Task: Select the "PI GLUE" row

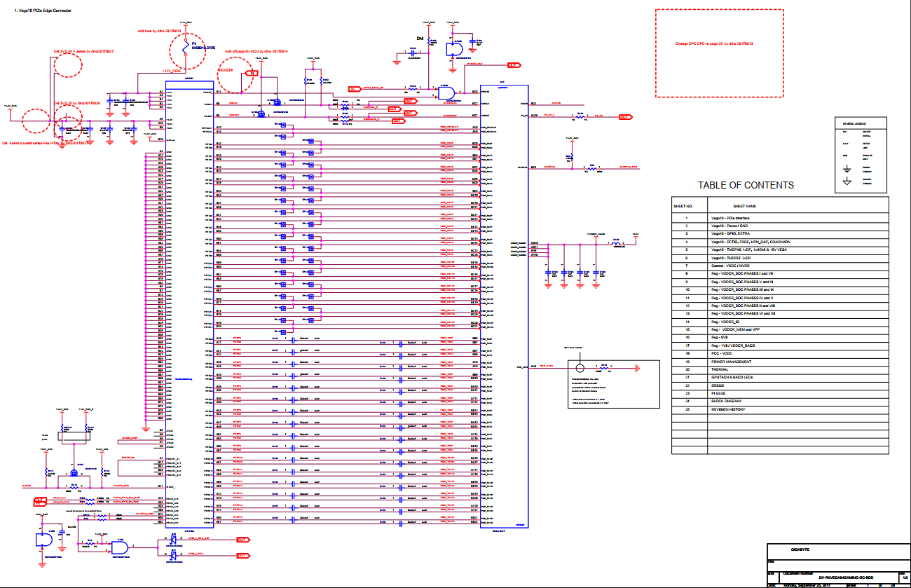Action: tap(780, 394)
